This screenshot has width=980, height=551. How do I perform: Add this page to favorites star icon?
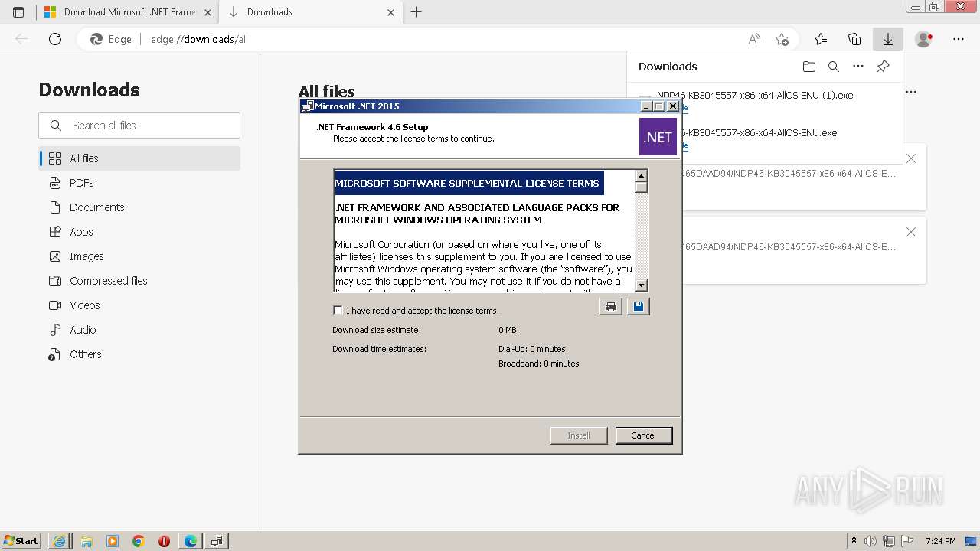coord(782,39)
